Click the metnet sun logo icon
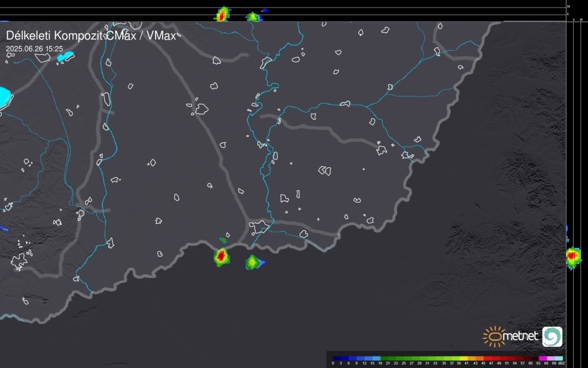This screenshot has height=368, width=588. click(x=493, y=336)
